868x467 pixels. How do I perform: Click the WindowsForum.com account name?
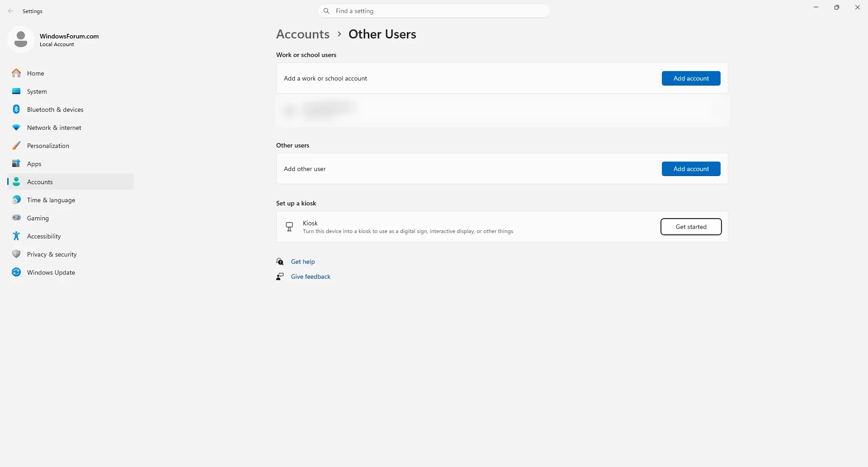click(x=69, y=36)
